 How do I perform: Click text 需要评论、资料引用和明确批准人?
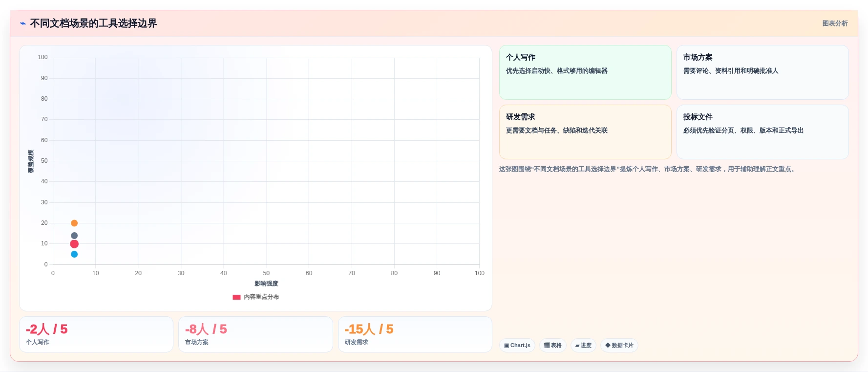(x=731, y=71)
